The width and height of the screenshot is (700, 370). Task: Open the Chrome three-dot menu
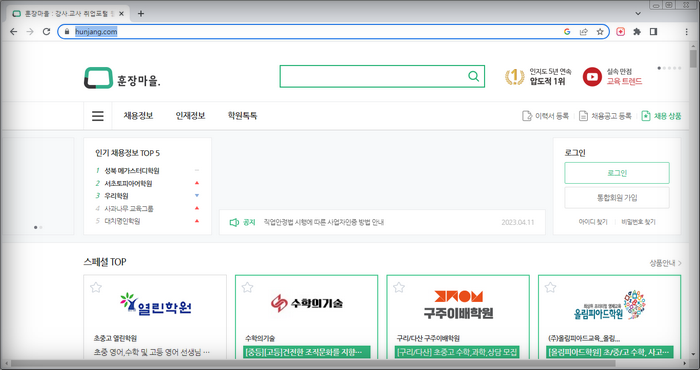pos(687,32)
